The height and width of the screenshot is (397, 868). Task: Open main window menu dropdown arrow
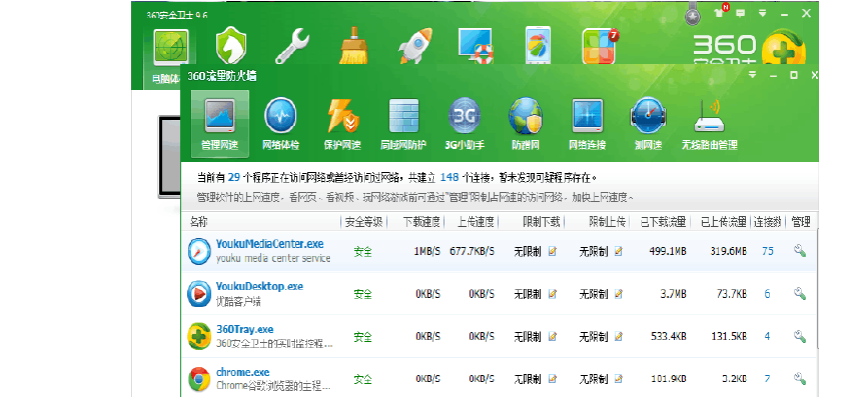[762, 13]
